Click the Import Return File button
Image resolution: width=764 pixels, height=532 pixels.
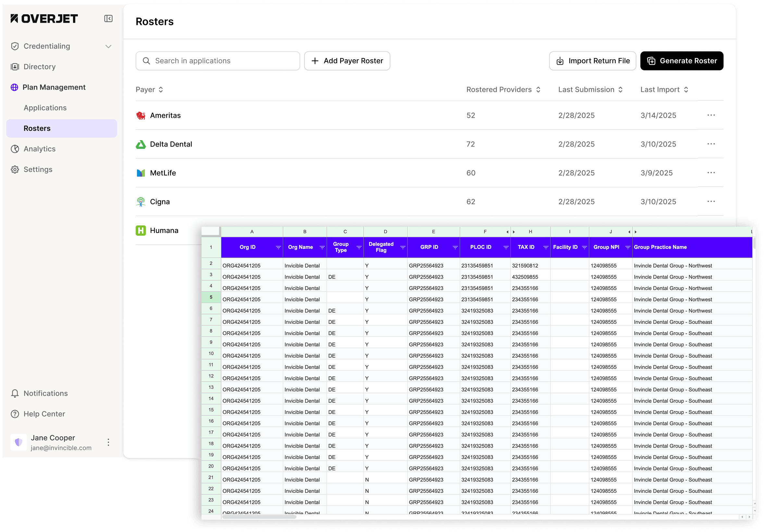tap(592, 61)
